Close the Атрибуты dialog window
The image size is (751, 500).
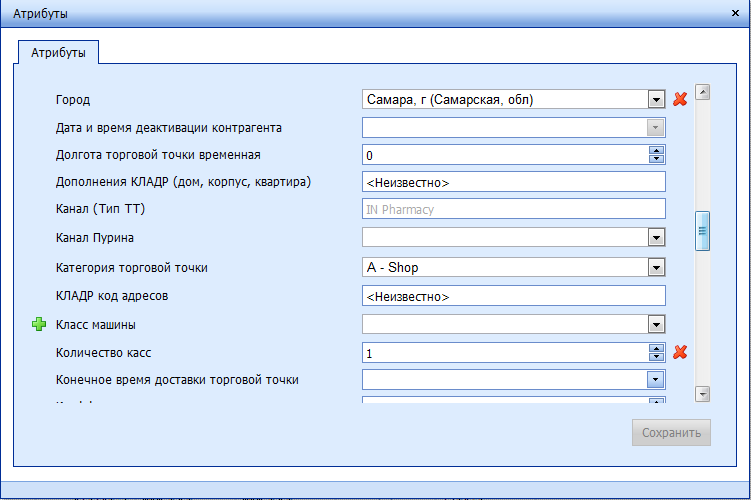tap(737, 13)
